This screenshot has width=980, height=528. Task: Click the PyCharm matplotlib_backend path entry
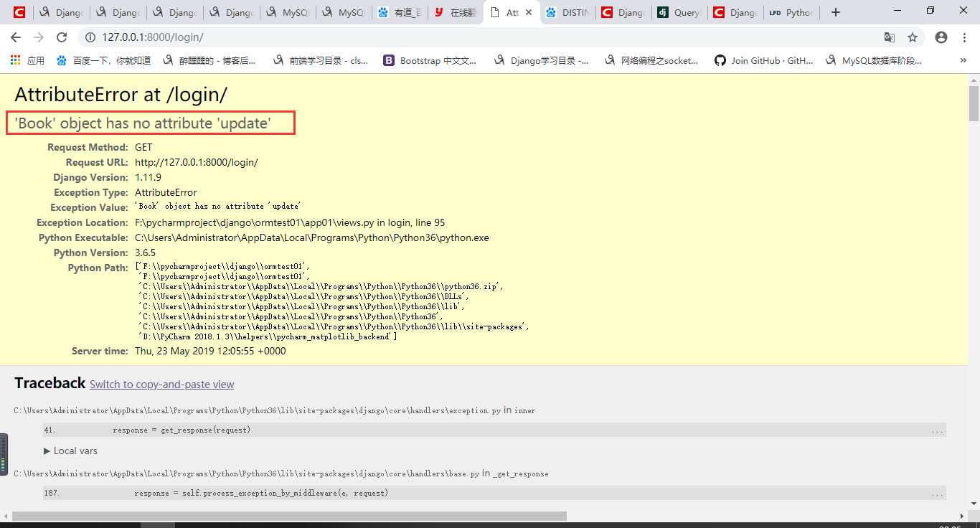pyautogui.click(x=267, y=336)
